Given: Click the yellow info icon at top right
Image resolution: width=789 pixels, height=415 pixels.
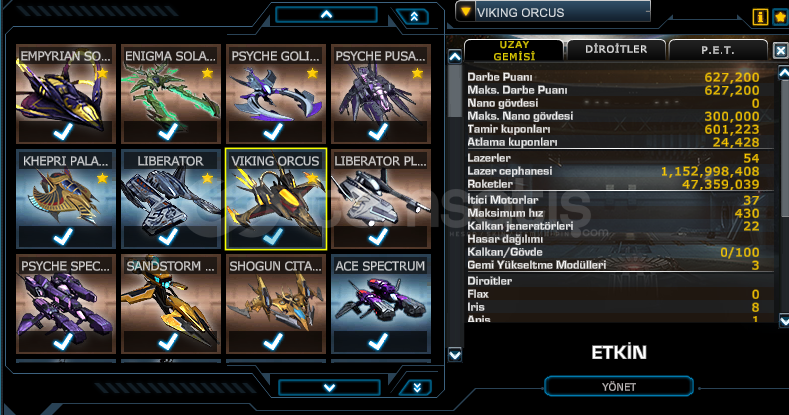Looking at the screenshot, I should tap(760, 17).
